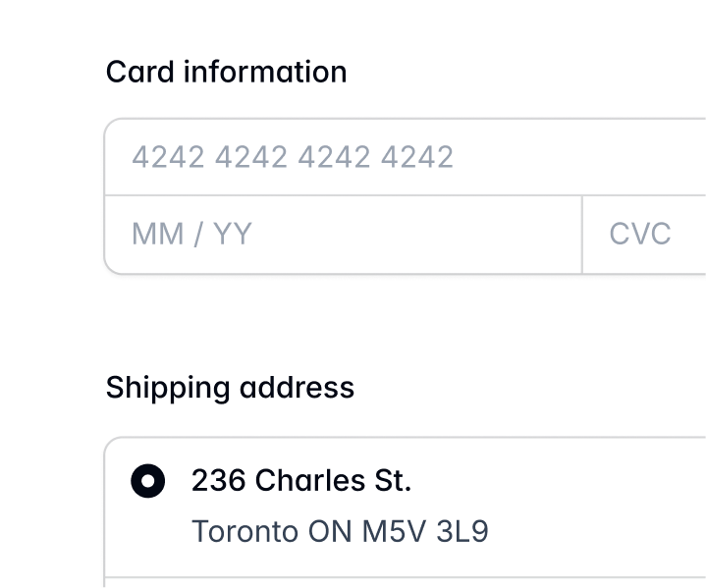
Task: Click the "Shipping address" heading
Action: tap(230, 388)
